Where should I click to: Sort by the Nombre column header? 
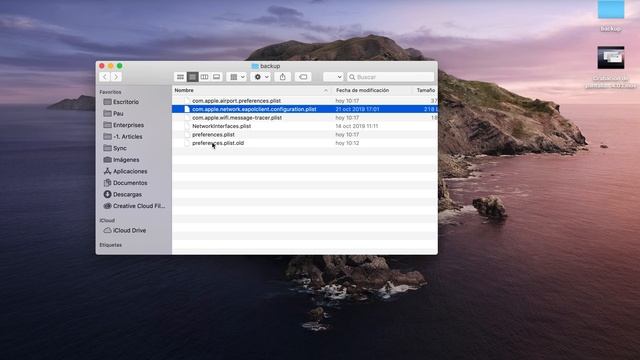tap(184, 90)
